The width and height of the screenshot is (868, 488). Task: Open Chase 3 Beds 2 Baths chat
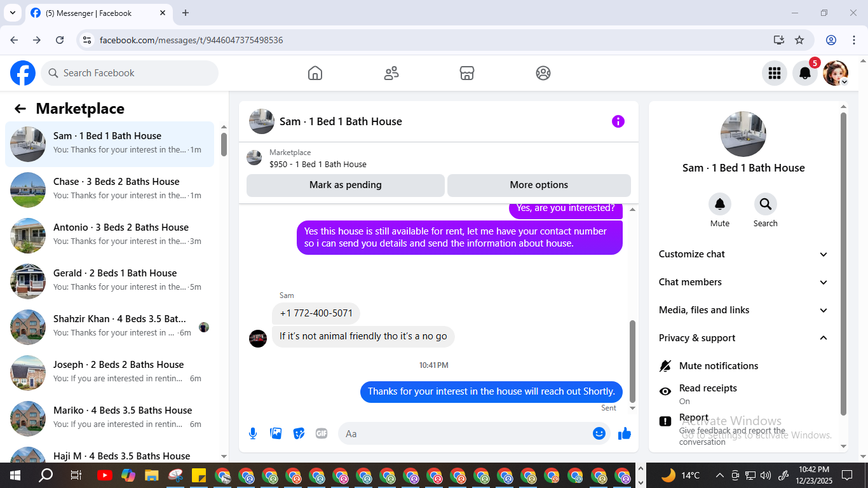109,190
